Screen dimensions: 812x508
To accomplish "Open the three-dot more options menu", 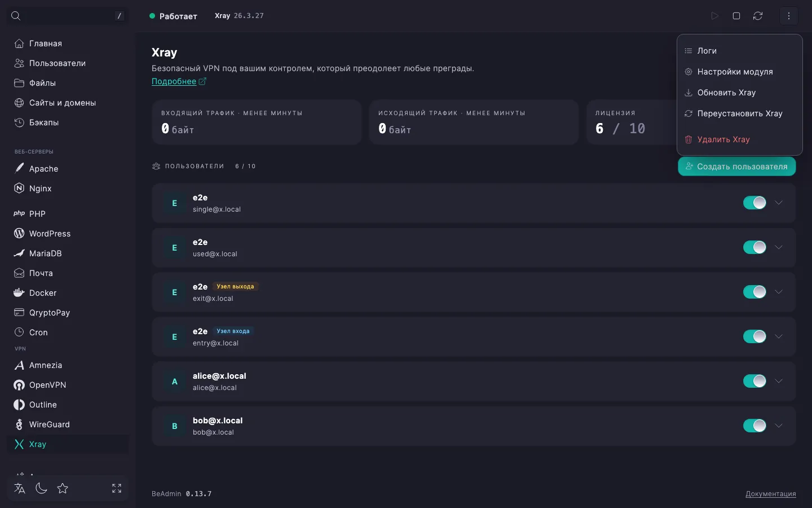I will pos(789,16).
